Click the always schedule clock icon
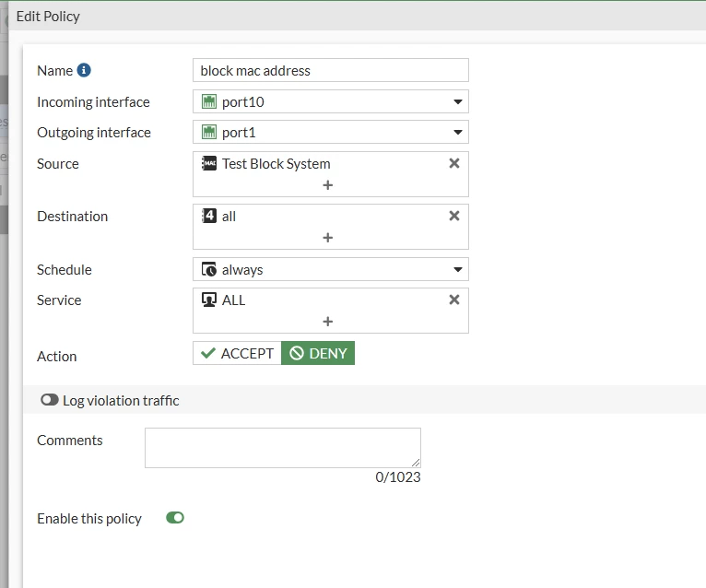Screen dimensions: 706x588 (209, 269)
